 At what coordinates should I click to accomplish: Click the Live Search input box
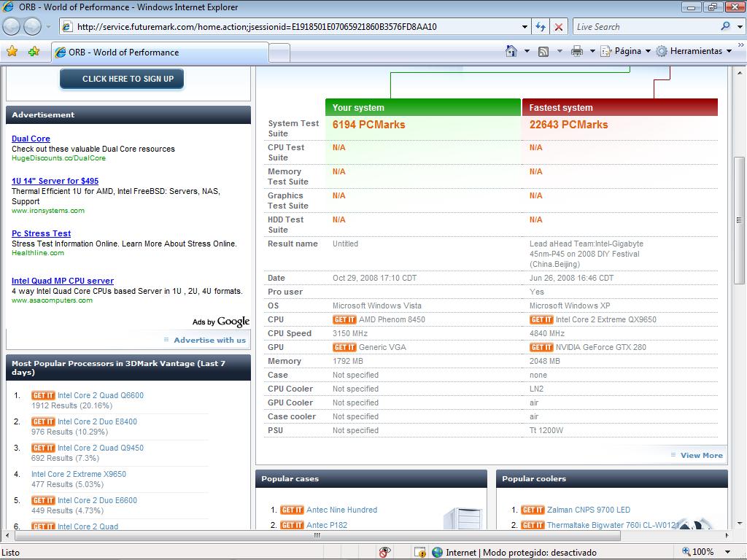click(x=646, y=27)
